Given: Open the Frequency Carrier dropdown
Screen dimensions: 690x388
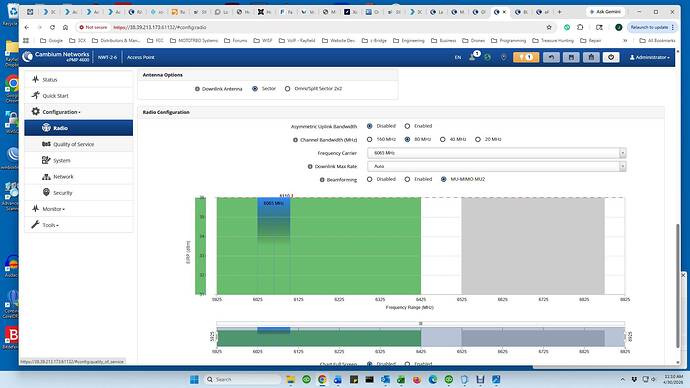Looking at the screenshot, I should (496, 153).
